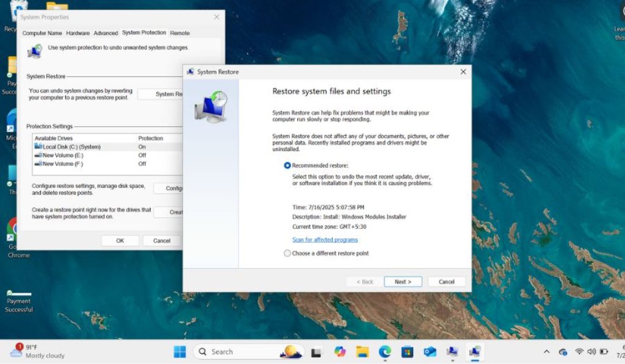Open the Computer Name tab
625x364 pixels.
point(42,33)
